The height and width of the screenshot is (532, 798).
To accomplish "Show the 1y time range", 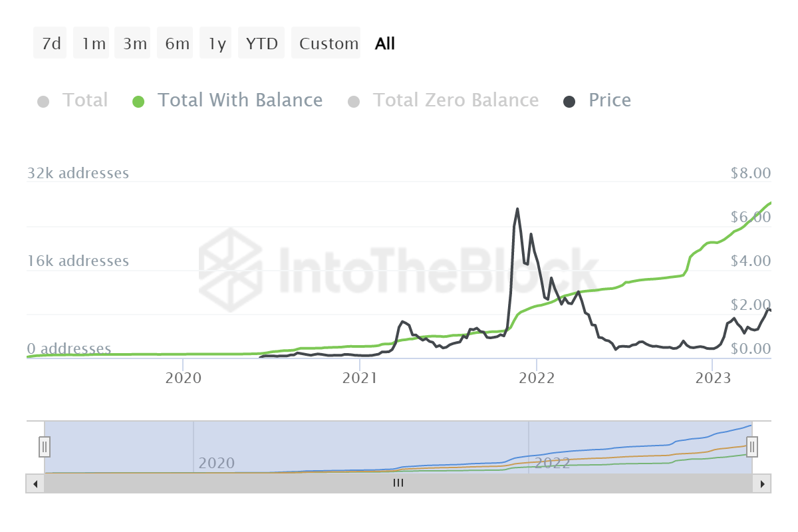I will [x=217, y=44].
